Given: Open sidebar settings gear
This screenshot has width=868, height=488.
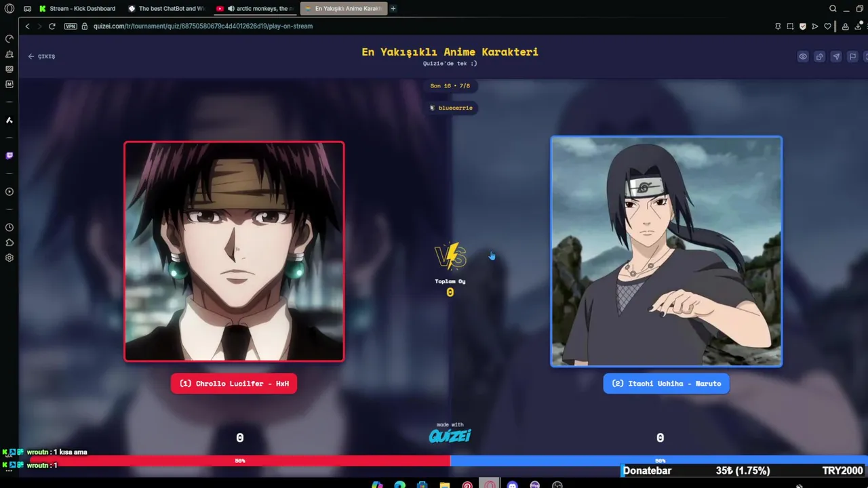Looking at the screenshot, I should (9, 258).
